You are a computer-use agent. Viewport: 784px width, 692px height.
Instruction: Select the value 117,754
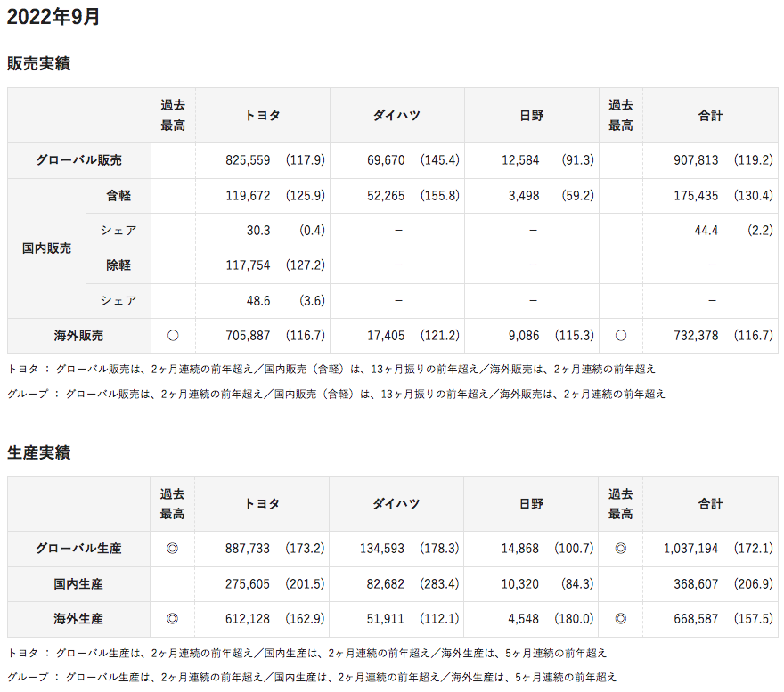coord(248,265)
